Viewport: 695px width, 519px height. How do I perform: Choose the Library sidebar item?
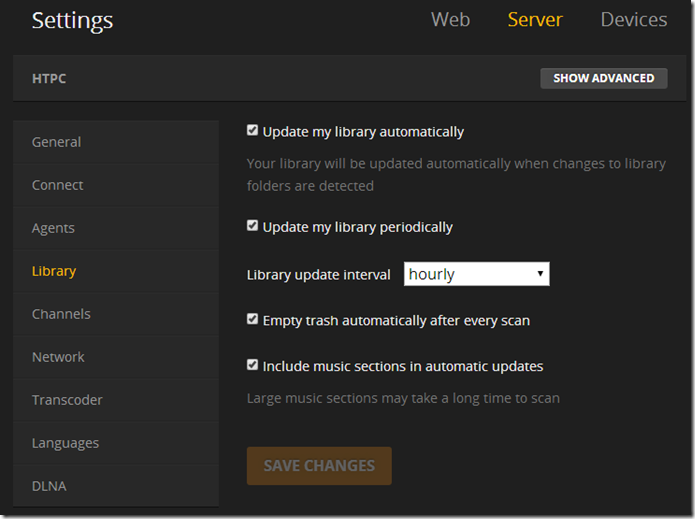pyautogui.click(x=54, y=271)
